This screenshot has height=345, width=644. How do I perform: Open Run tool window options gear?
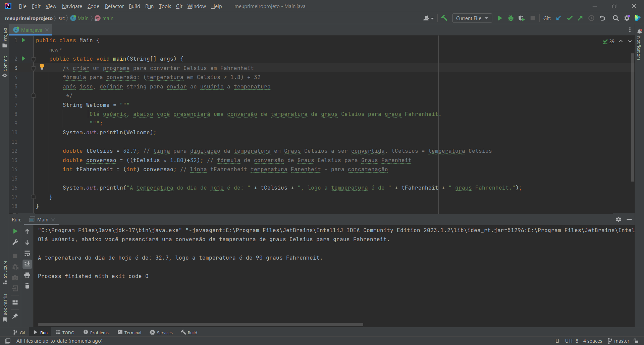[x=619, y=219]
